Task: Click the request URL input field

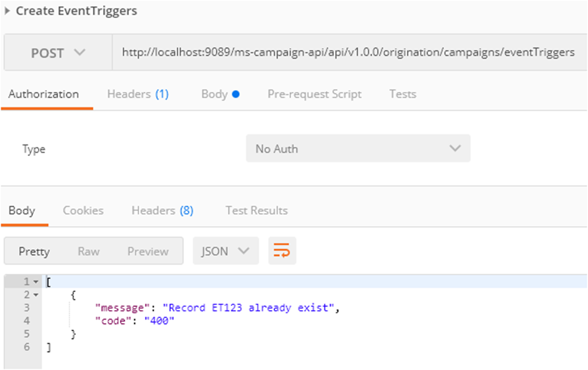Action: point(348,53)
